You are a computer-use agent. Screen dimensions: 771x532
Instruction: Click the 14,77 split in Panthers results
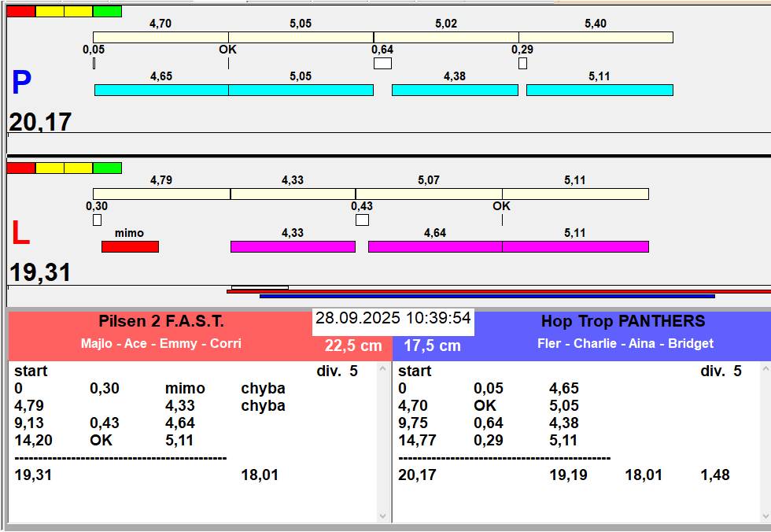(x=418, y=440)
